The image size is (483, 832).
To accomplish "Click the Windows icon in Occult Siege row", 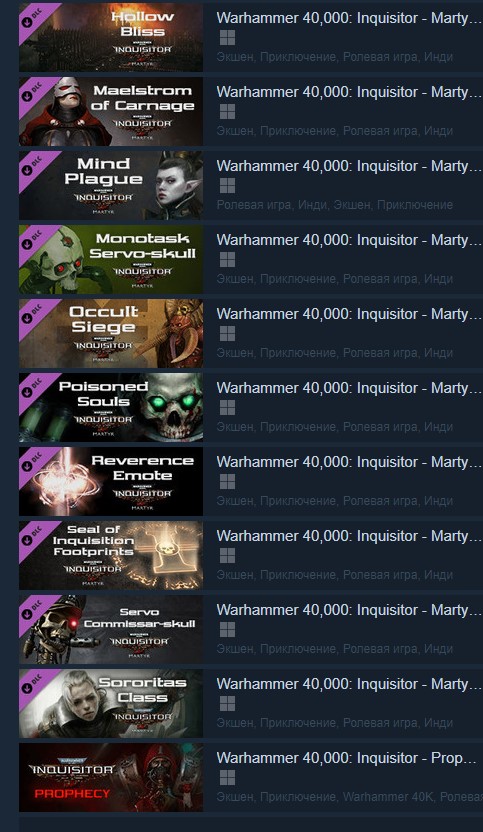I will pos(227,334).
